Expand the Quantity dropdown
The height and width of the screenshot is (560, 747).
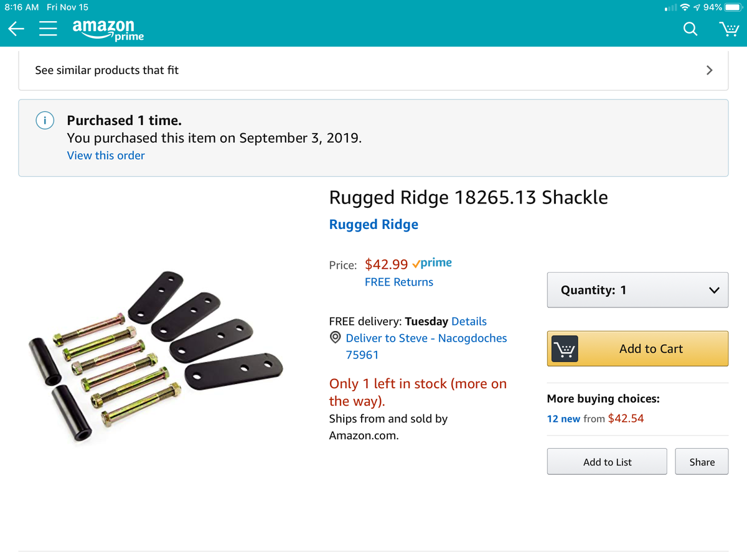(637, 290)
